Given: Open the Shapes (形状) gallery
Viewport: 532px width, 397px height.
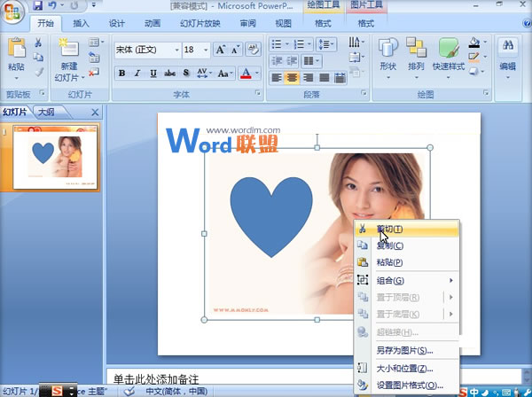Looking at the screenshot, I should pos(387,49).
